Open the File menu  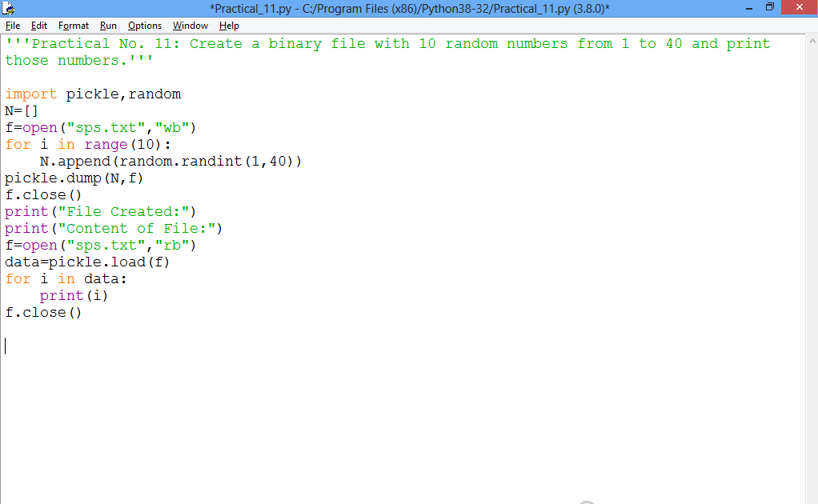(x=13, y=26)
